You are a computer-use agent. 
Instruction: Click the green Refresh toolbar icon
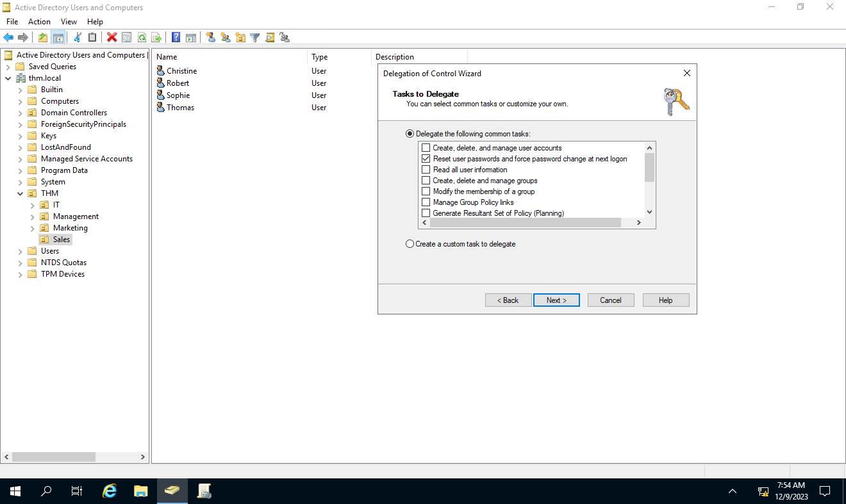tap(142, 38)
